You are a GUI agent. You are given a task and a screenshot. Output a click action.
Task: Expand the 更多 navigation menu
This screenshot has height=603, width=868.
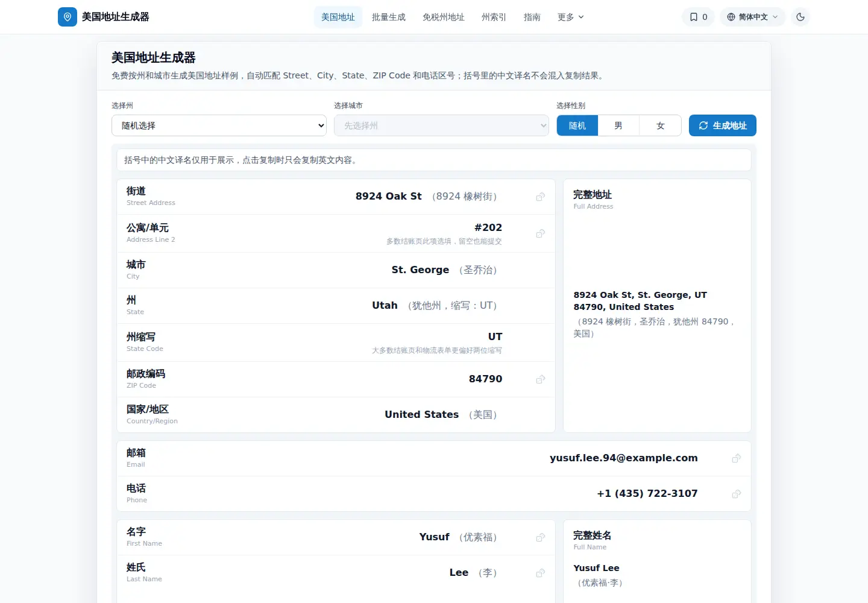[570, 17]
